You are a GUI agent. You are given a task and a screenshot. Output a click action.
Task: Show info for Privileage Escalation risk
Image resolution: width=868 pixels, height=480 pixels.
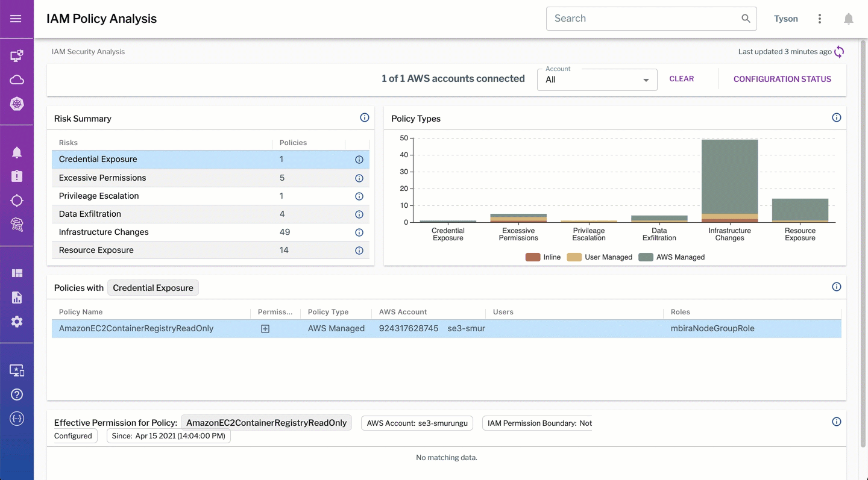[359, 196]
